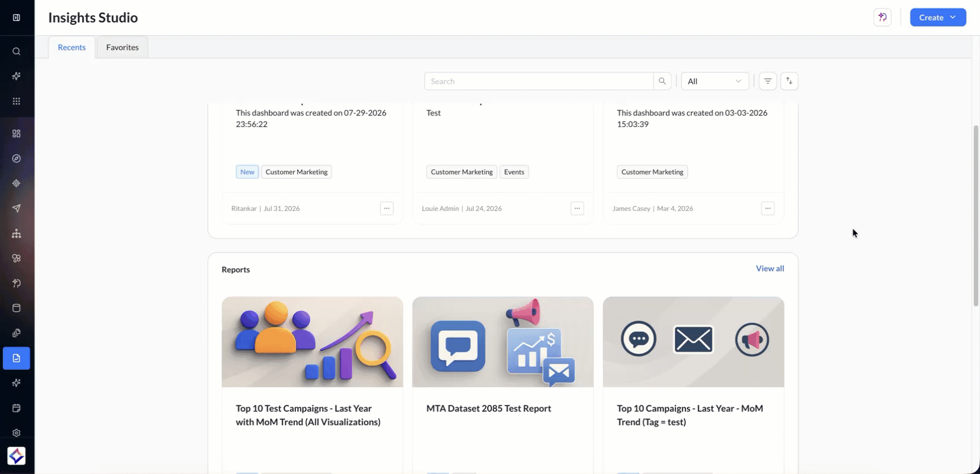Click the 'Insights Studio' page title
Viewport: 980px width, 474px height.
93,18
